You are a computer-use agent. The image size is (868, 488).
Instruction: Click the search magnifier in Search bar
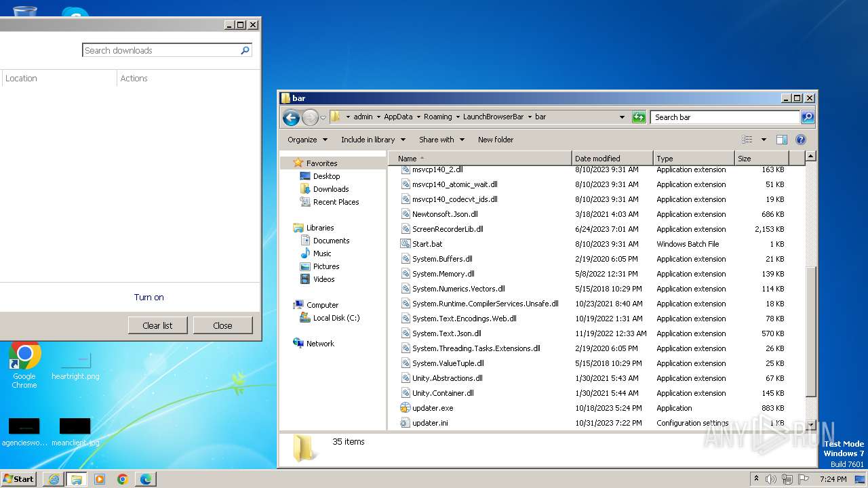click(807, 117)
